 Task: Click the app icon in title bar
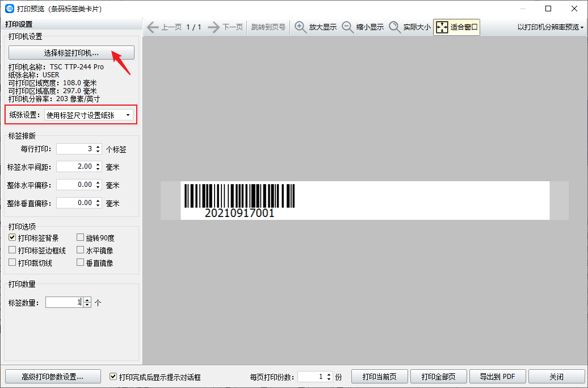10,9
